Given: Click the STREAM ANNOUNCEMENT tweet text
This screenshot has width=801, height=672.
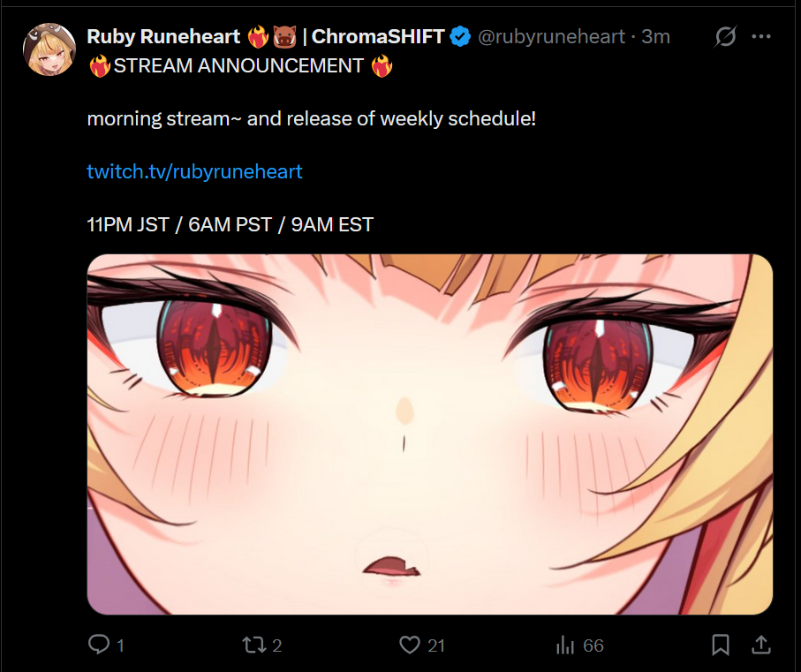Looking at the screenshot, I should point(238,66).
